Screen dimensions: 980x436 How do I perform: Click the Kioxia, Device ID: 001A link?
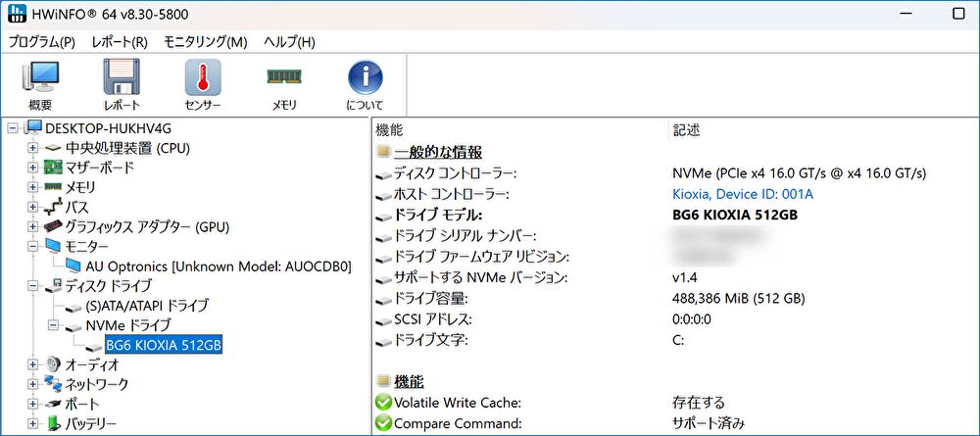point(742,194)
